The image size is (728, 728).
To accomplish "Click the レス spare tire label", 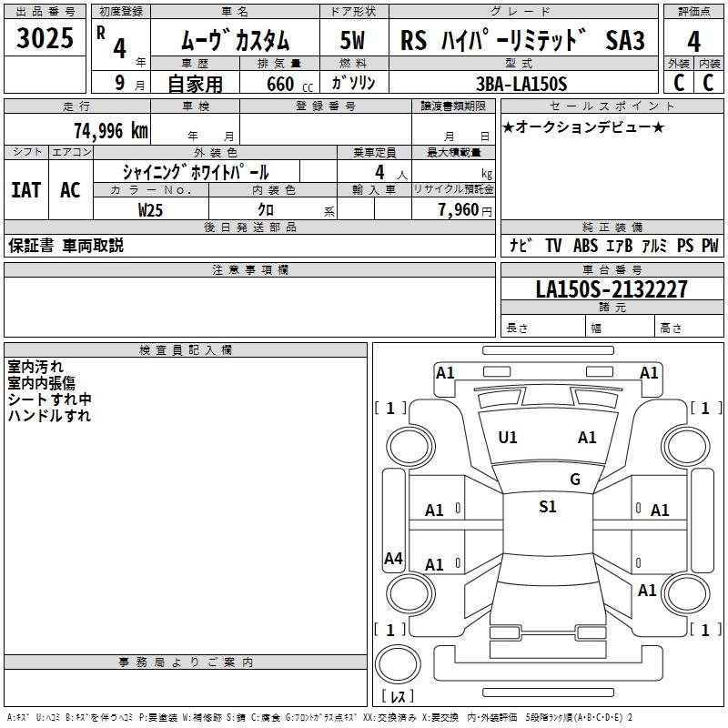I will pos(398,696).
